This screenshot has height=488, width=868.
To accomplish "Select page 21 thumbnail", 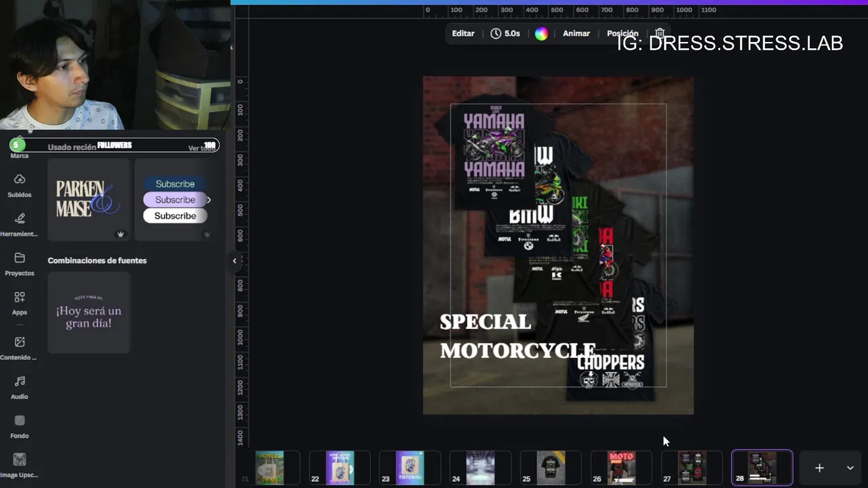I will (269, 468).
